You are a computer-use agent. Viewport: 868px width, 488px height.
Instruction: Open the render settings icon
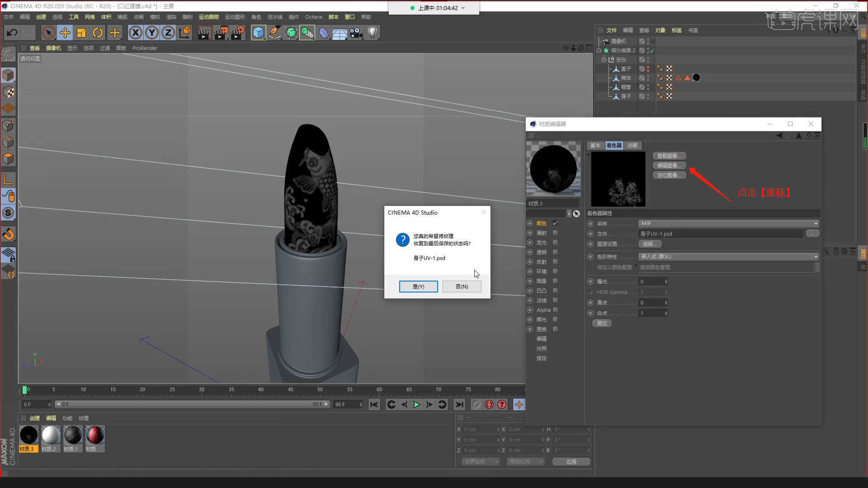(238, 33)
